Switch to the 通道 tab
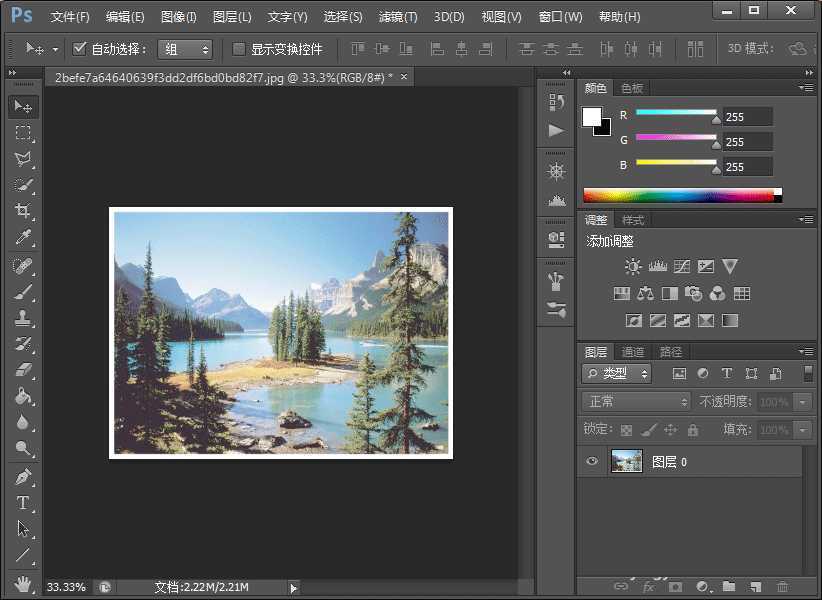The image size is (822, 600). click(x=630, y=351)
